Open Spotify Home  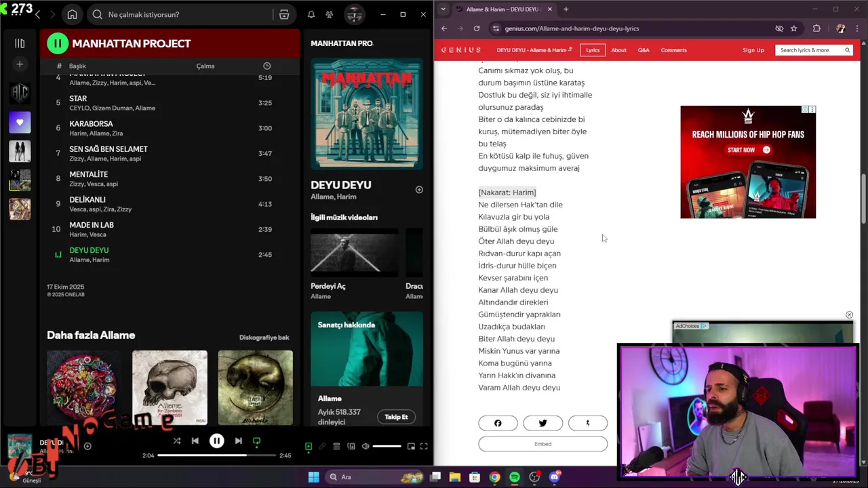73,14
